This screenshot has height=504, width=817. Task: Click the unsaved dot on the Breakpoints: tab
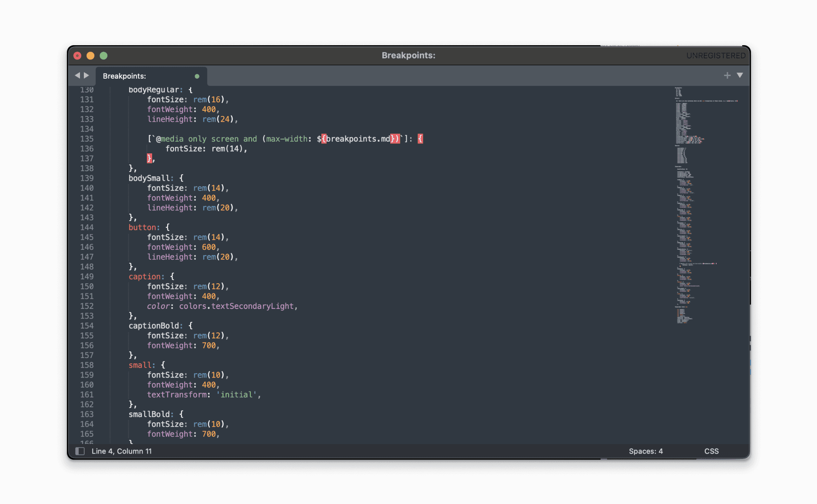pos(197,76)
